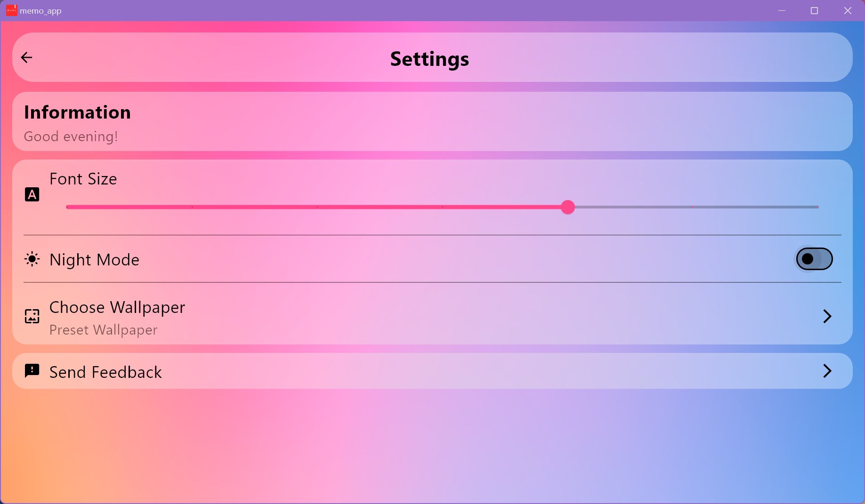Set the Font Size slider to maximum
The width and height of the screenshot is (865, 504).
point(817,207)
